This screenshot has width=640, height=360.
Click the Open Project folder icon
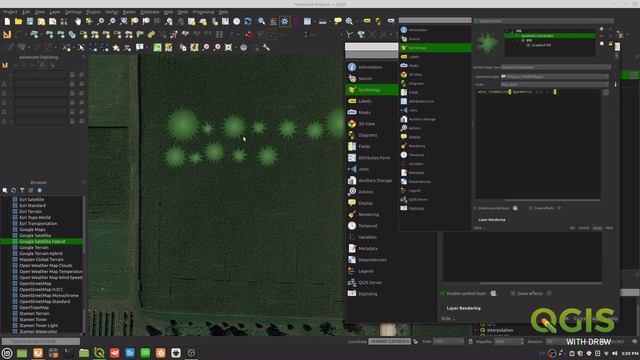pyautogui.click(x=18, y=21)
